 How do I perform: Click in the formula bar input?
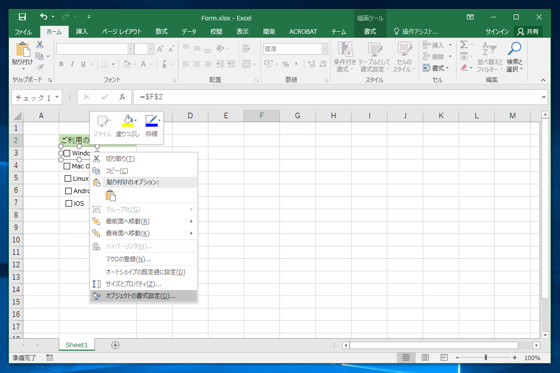[x=336, y=97]
